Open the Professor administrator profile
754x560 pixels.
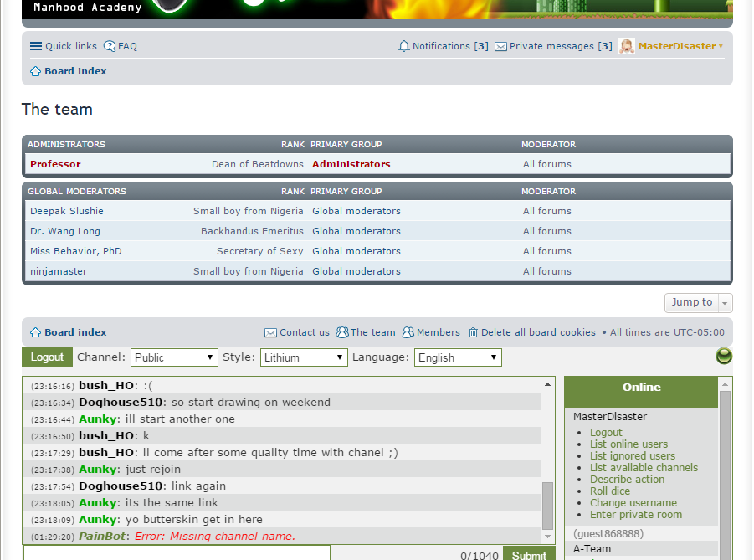(55, 164)
